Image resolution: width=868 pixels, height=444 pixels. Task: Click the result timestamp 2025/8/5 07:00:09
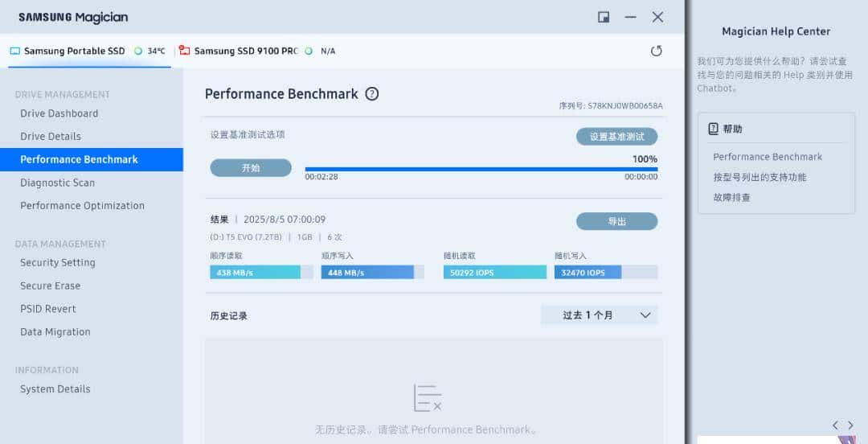pos(285,220)
